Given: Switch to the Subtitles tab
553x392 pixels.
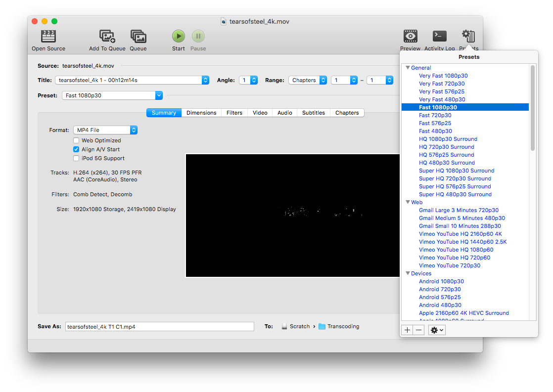Looking at the screenshot, I should tap(314, 113).
